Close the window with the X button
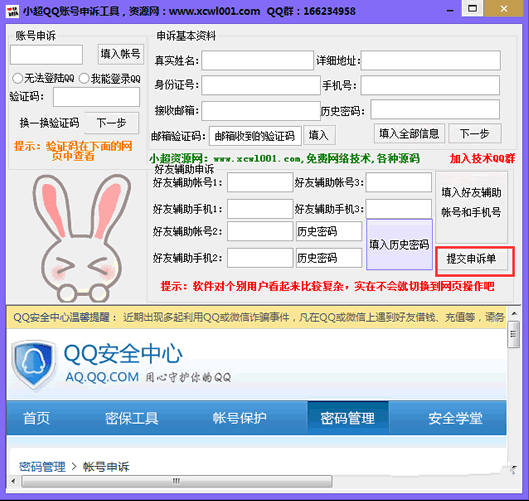Viewport: 529px width, 501px height. point(504,8)
